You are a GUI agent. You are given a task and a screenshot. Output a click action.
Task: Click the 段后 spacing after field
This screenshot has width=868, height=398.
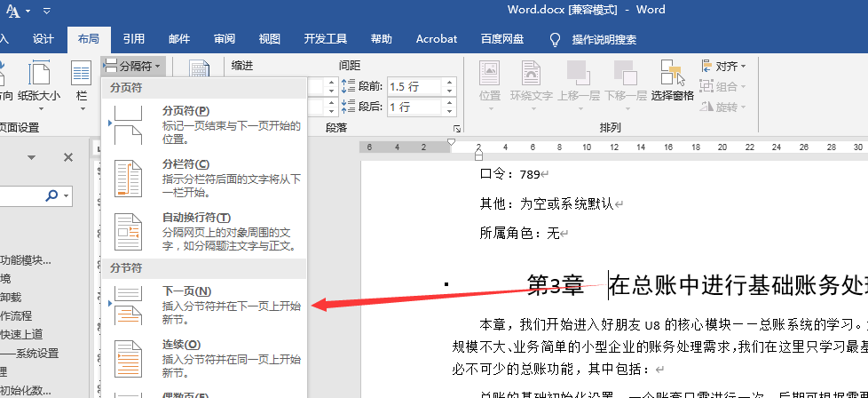click(415, 107)
